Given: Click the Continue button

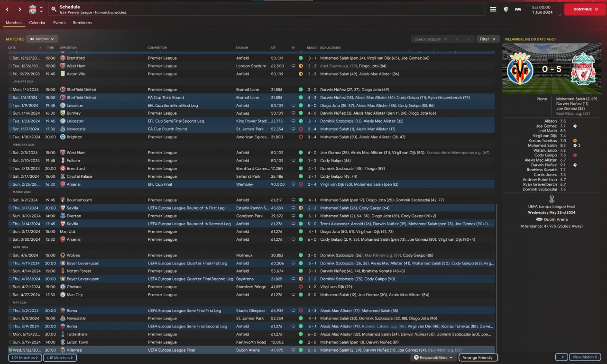Looking at the screenshot, I should pos(585,9).
